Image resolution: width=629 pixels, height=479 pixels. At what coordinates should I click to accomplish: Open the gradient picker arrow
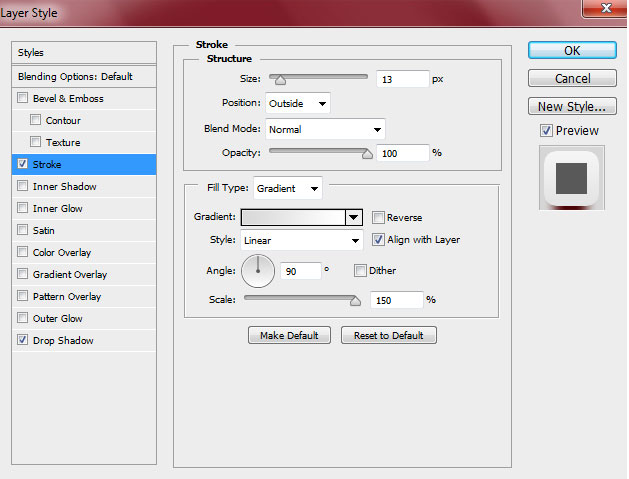point(353,217)
